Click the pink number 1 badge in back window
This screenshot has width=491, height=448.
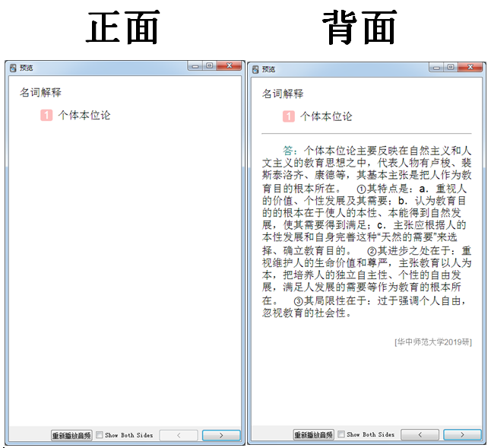288,116
